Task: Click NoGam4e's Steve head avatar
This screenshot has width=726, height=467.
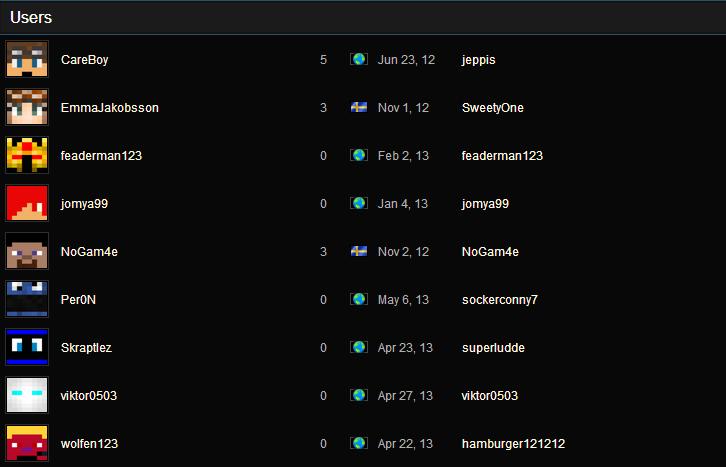Action: 27,252
